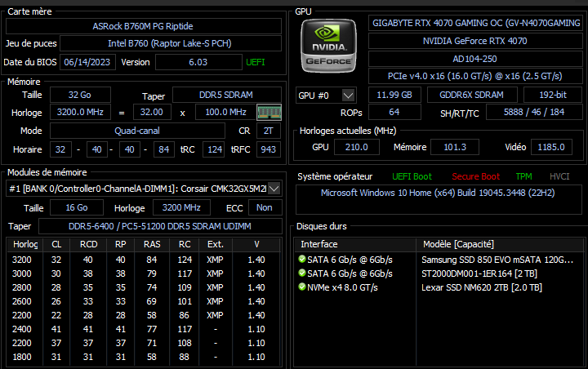Click memory size 32 Go value
This screenshot has width=588, height=369.
click(80, 95)
